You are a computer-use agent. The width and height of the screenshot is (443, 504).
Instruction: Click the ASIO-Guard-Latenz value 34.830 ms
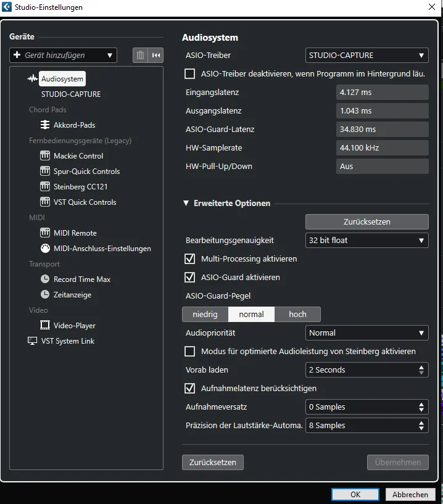click(x=383, y=129)
